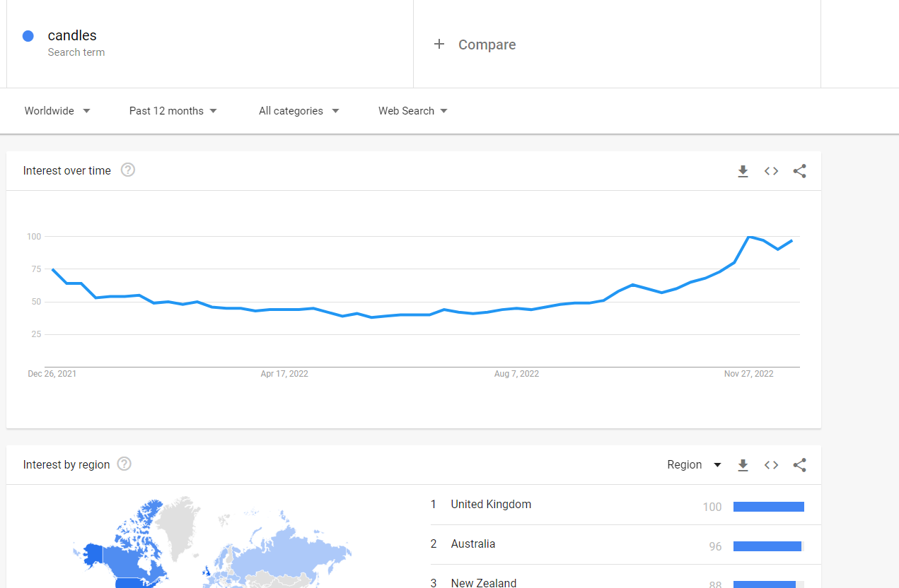Viewport: 899px width, 588px height.
Task: Click the peak of the trend line
Action: coord(749,237)
